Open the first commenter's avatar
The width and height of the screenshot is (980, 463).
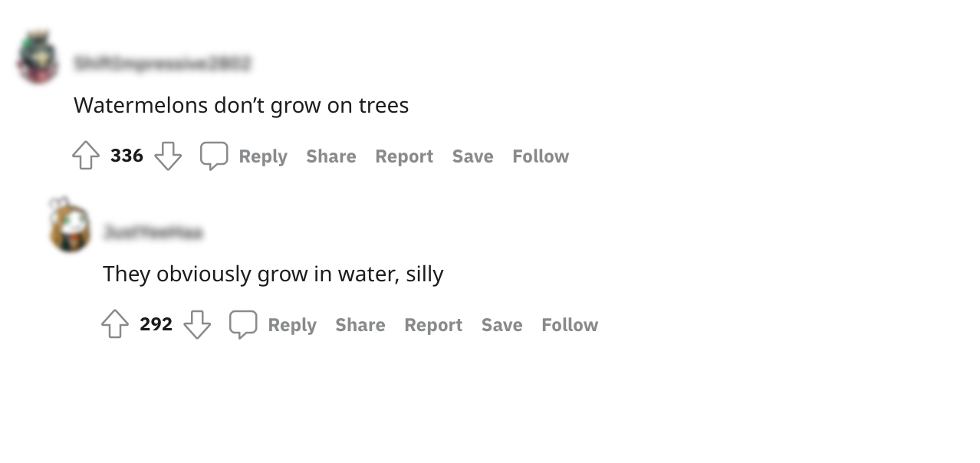click(38, 58)
